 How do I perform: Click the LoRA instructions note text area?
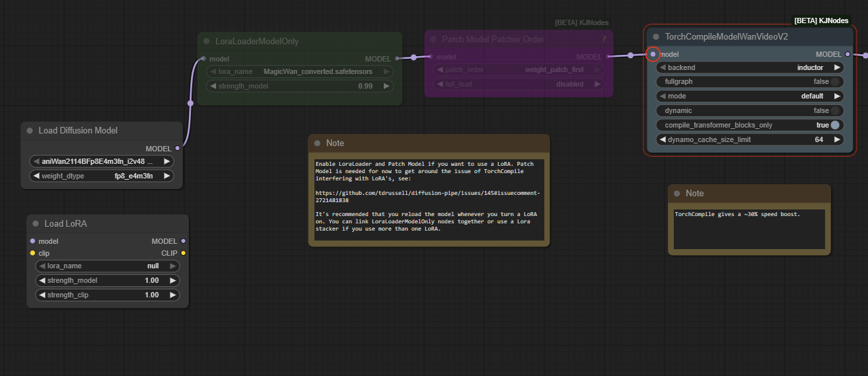point(429,200)
